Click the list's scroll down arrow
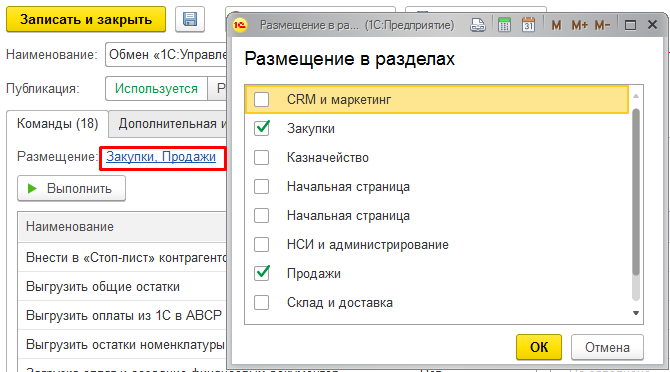Screen dimensions: 670x372 coord(636,313)
